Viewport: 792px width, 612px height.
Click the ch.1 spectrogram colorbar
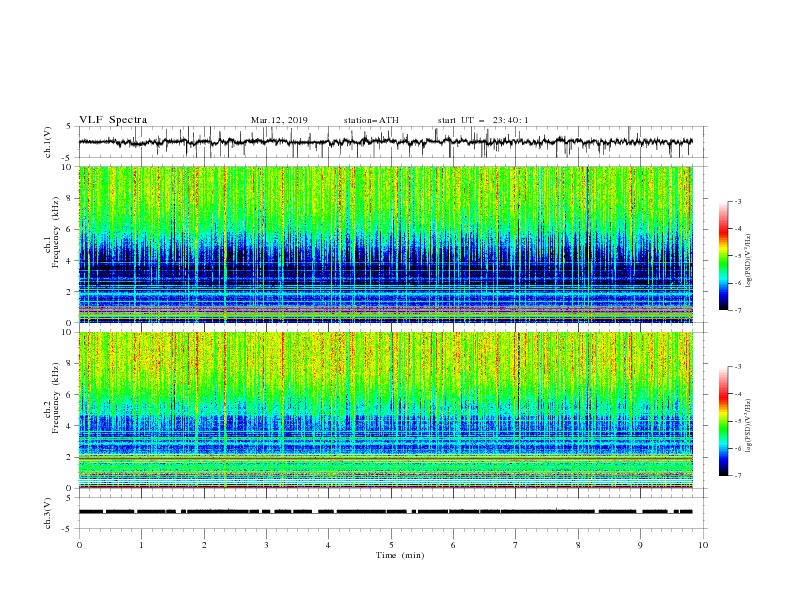(x=724, y=256)
